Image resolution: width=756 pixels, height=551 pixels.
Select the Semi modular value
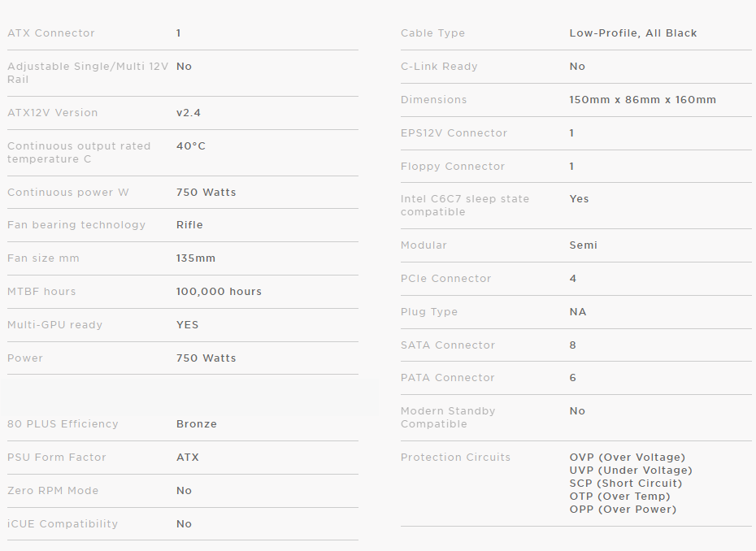point(583,245)
